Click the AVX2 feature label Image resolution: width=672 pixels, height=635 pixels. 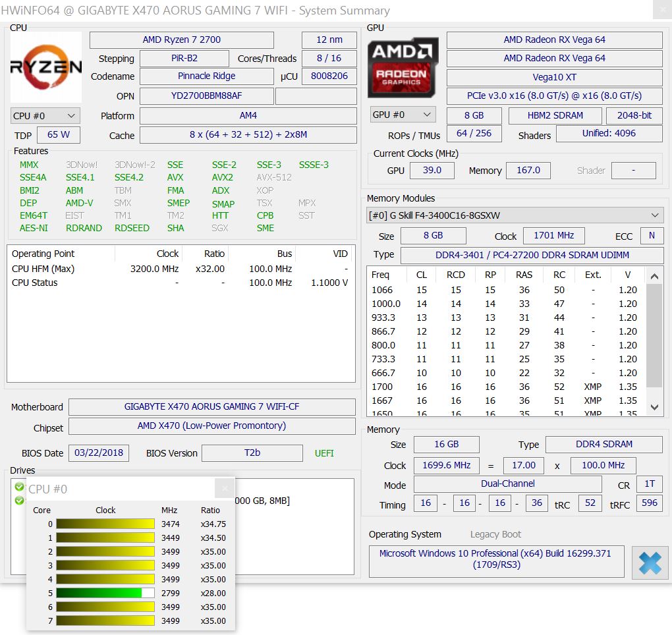pos(223,177)
